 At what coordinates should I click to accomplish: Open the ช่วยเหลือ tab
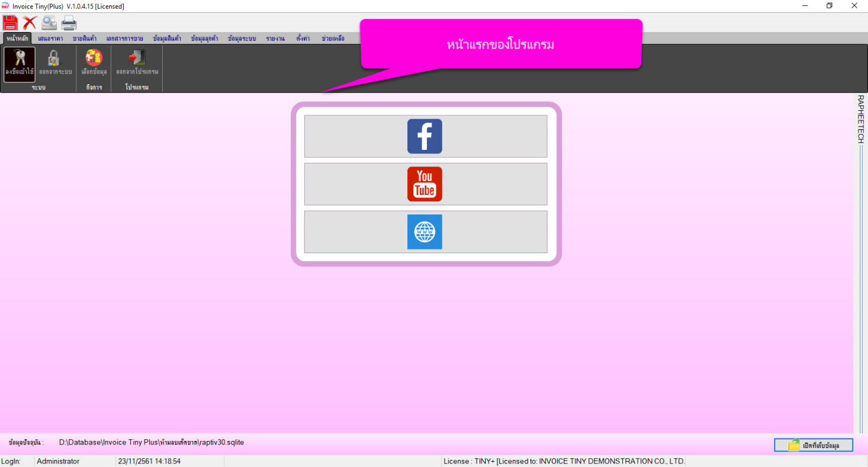pyautogui.click(x=333, y=39)
